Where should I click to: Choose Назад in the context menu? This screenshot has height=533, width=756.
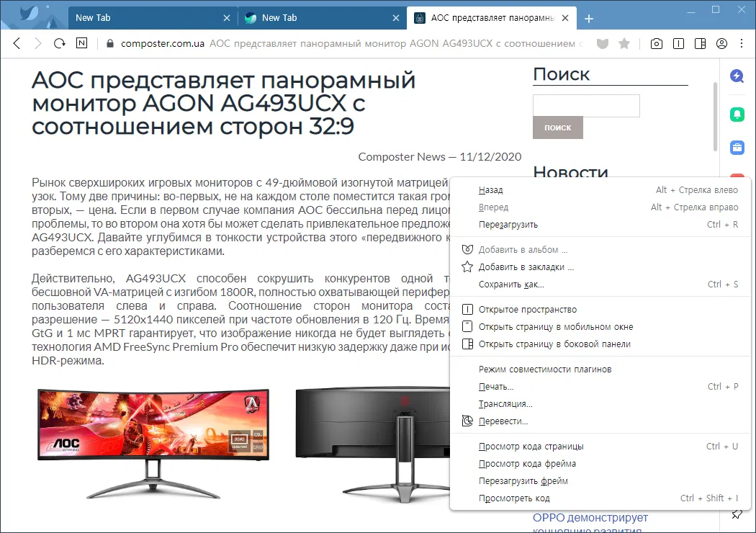600,190
